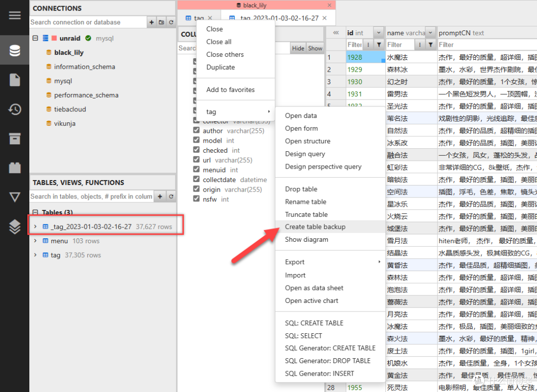Click the funnel filter icon under id column

[x=379, y=45]
